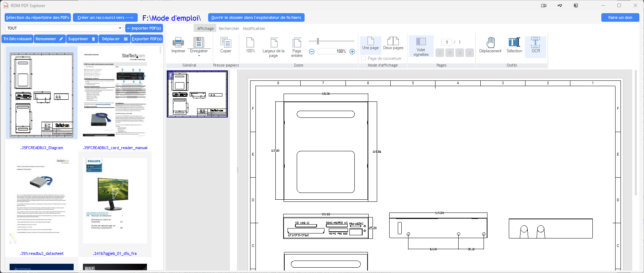Pick the Sélection text tool
Image resolution: width=644 pixels, height=273 pixels.
pos(514,43)
